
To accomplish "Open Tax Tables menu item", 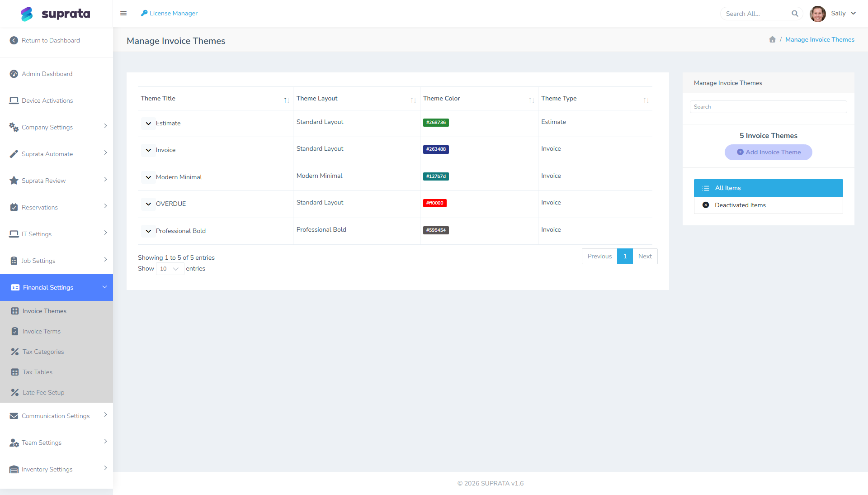I will point(57,372).
